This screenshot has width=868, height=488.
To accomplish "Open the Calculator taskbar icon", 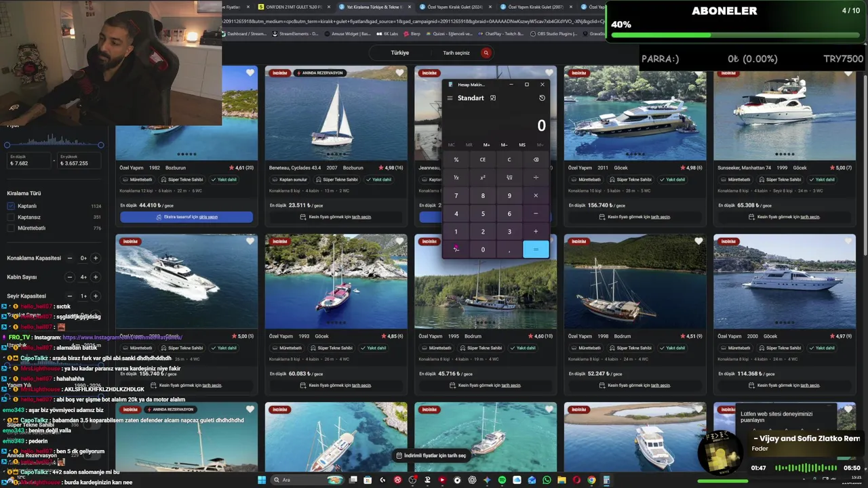I will pos(606,480).
